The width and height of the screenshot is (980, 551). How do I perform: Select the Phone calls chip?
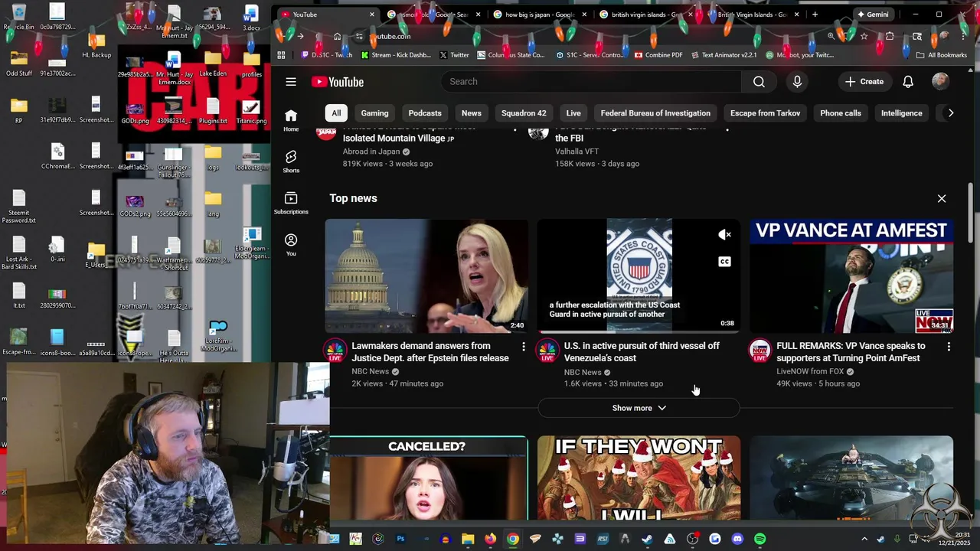841,113
